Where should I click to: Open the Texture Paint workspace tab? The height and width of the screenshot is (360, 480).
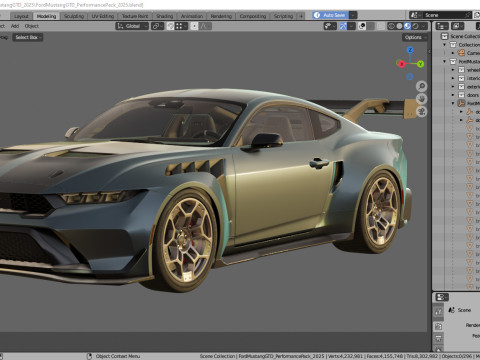coord(135,16)
